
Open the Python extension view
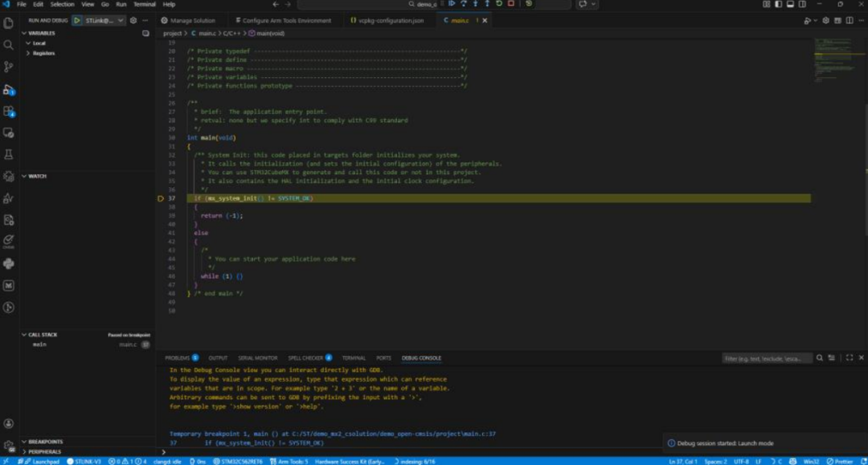pyautogui.click(x=8, y=263)
